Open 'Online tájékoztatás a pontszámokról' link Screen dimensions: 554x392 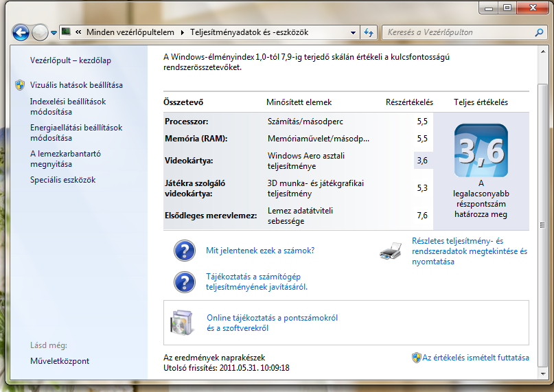coord(272,323)
